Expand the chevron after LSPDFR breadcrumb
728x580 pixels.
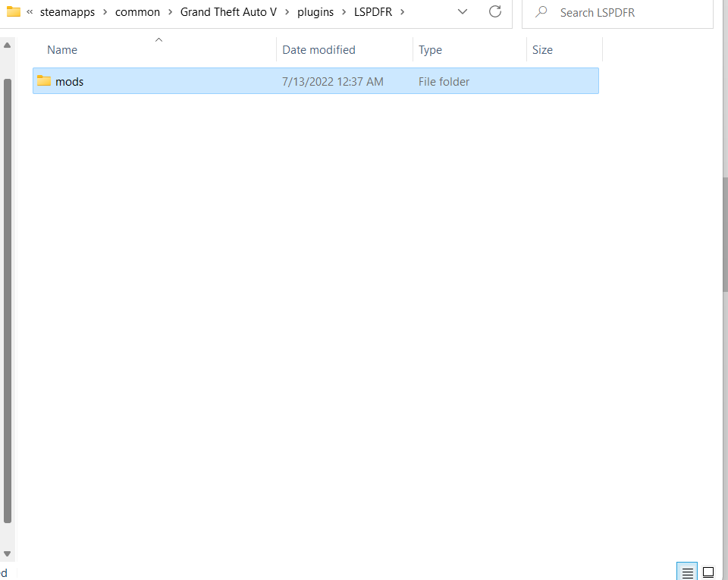click(x=402, y=12)
